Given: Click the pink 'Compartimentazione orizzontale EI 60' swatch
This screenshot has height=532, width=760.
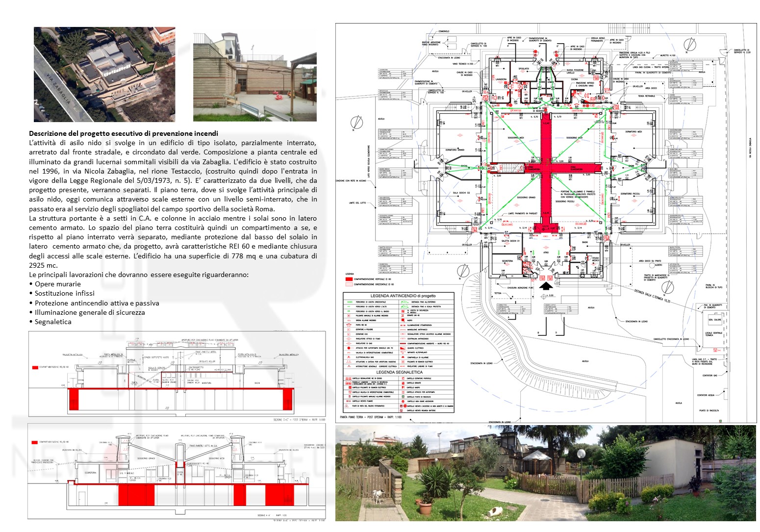Looking at the screenshot, I should pyautogui.click(x=349, y=284).
